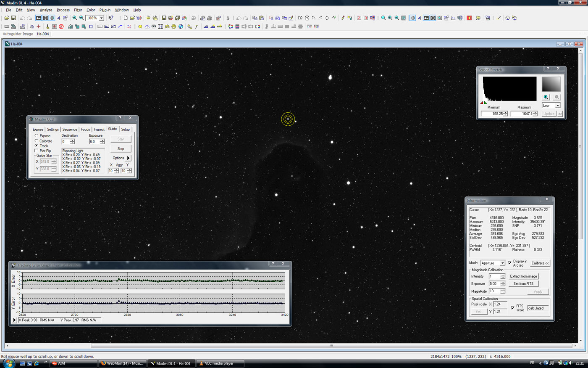
Task: Toggle Display in Arcsec checkbox
Action: click(509, 263)
